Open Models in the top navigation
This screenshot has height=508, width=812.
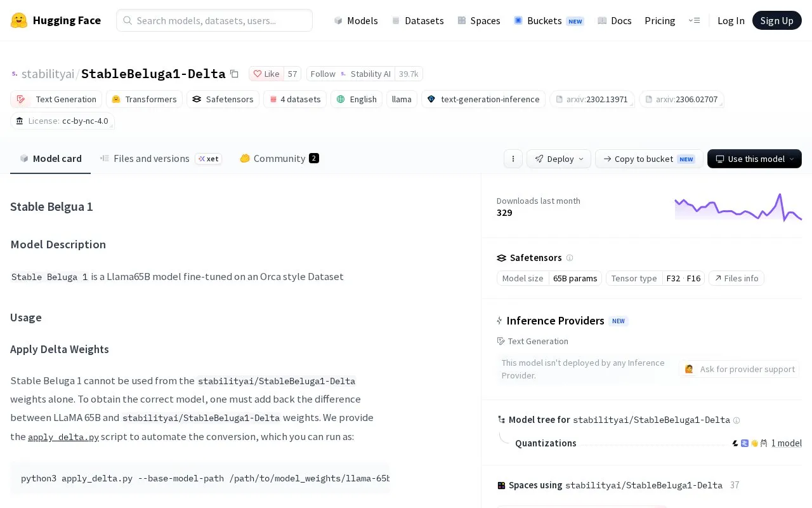[356, 20]
